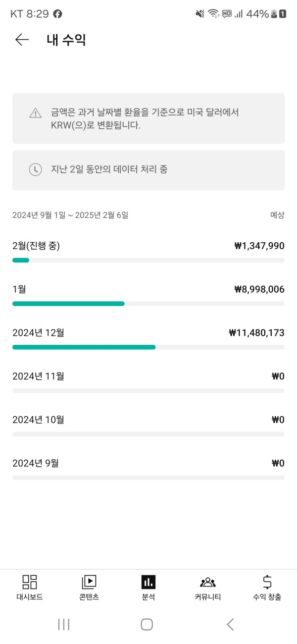The image size is (297, 644).
Task: Open the 대시보드 dashboard icon
Action: click(x=30, y=582)
